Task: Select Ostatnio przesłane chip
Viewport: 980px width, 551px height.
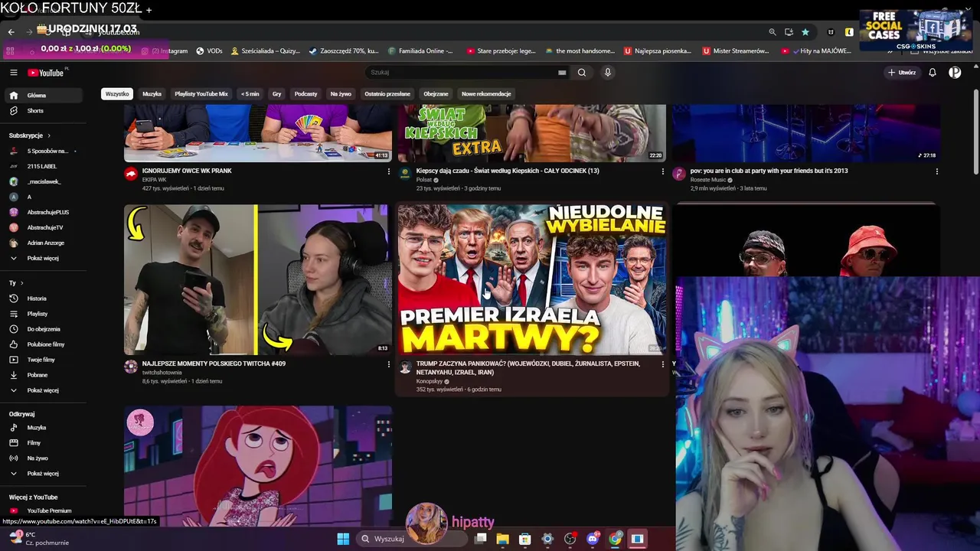Action: (387, 94)
